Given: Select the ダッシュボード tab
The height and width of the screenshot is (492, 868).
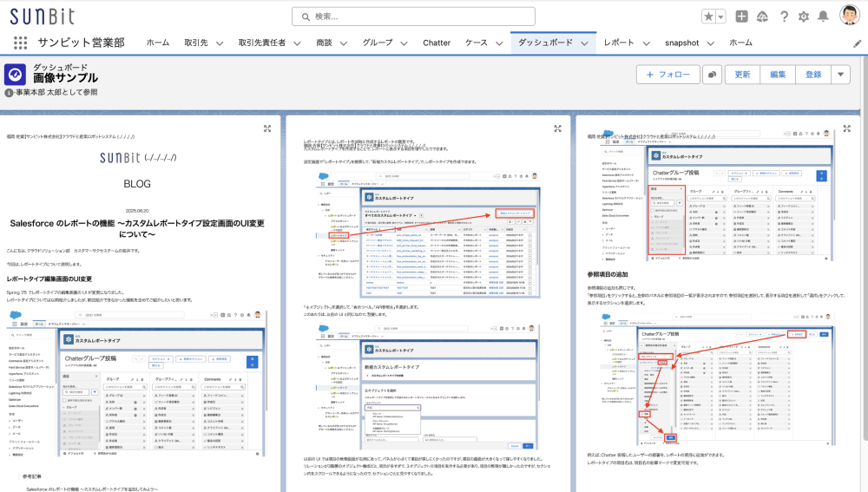Looking at the screenshot, I should coord(545,43).
